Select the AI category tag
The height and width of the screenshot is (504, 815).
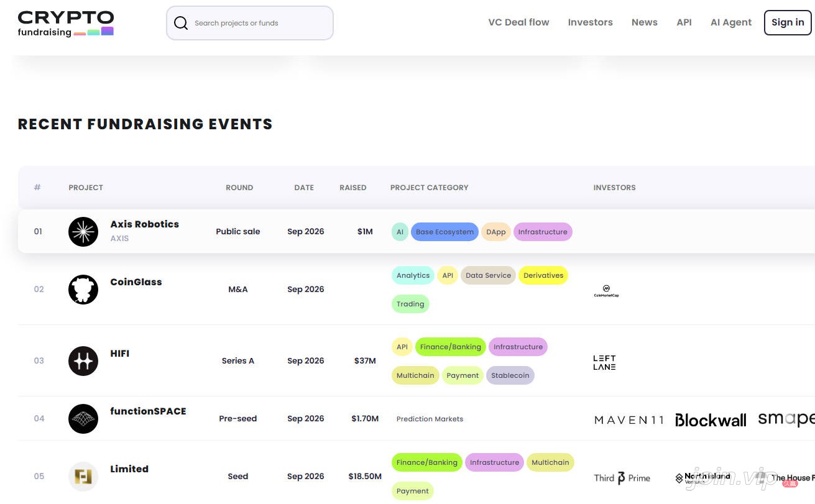400,232
